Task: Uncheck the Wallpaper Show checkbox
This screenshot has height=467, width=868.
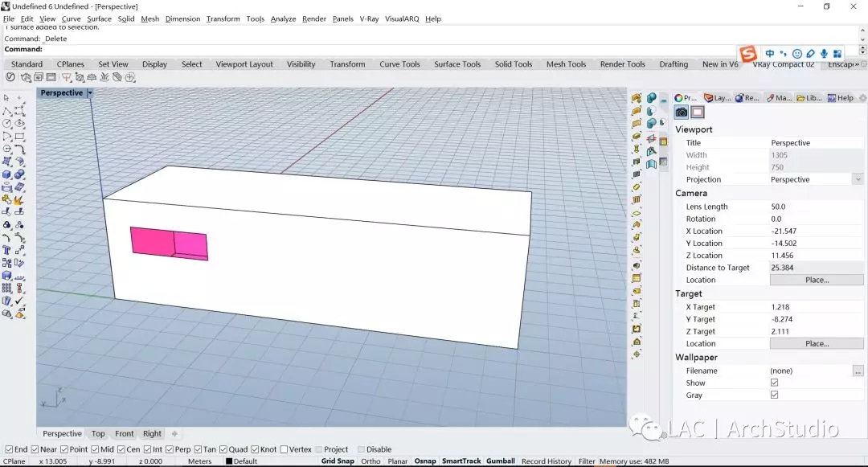Action: click(x=775, y=383)
